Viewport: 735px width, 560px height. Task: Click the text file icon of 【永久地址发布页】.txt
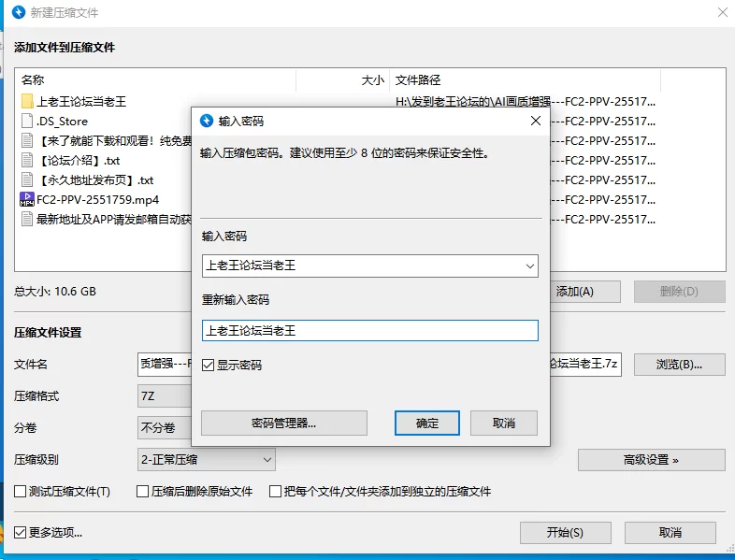(27, 179)
